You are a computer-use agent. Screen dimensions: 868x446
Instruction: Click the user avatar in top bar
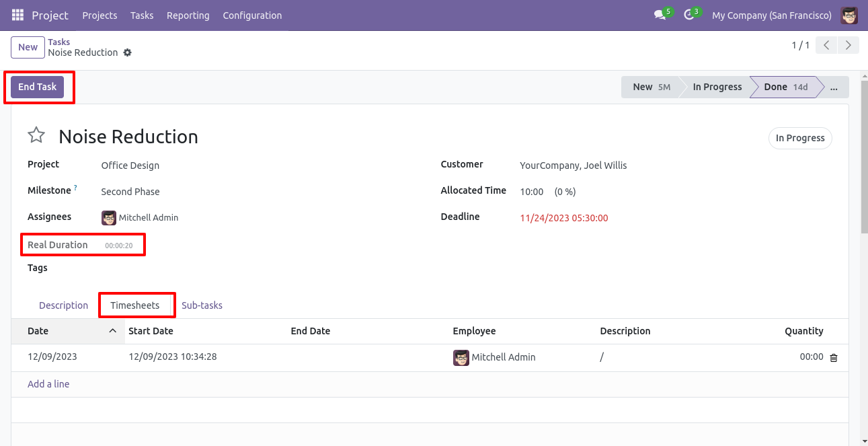[849, 15]
